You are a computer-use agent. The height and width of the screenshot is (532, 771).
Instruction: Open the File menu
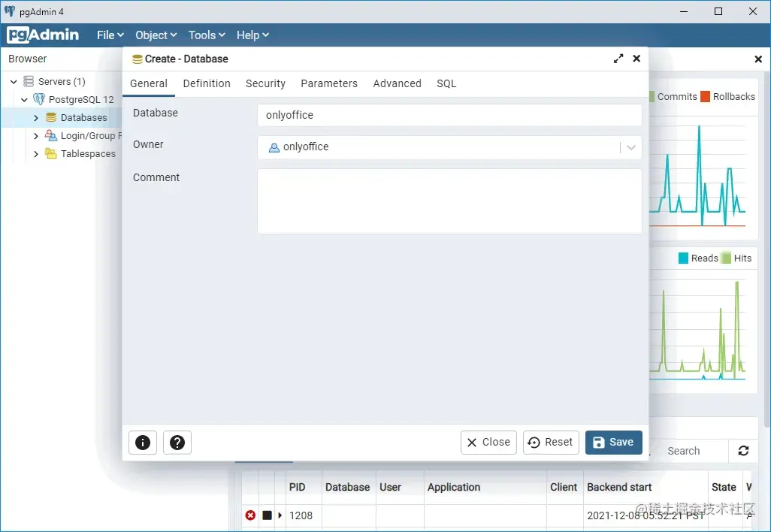point(110,35)
